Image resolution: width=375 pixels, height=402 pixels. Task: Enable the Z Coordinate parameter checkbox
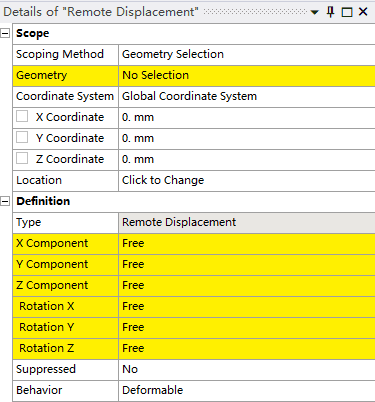(22, 158)
